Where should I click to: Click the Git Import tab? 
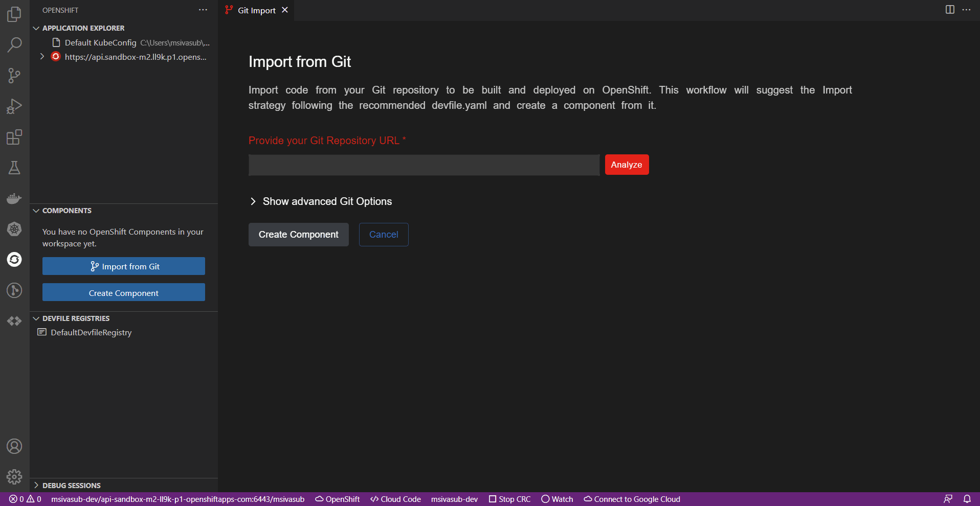click(256, 10)
